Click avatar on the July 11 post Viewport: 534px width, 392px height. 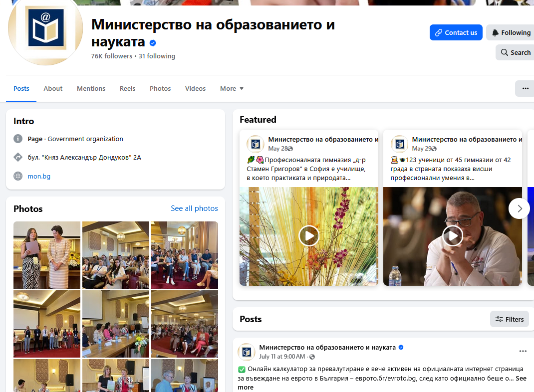pyautogui.click(x=247, y=352)
